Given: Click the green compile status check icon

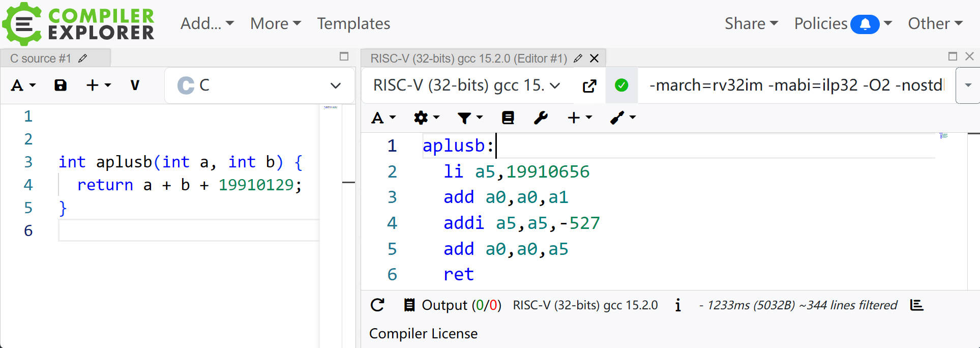Looking at the screenshot, I should coord(621,85).
